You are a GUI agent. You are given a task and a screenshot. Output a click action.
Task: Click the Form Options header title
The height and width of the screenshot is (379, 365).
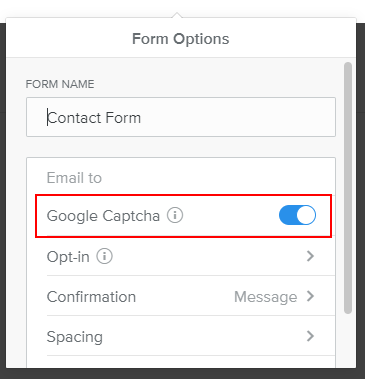(181, 39)
